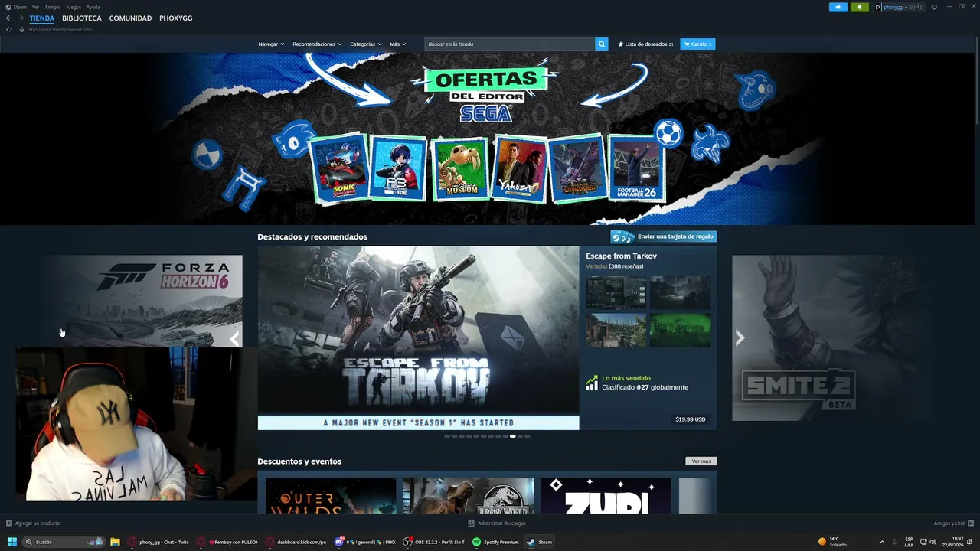Open the Juegos menu
Image resolution: width=980 pixels, height=551 pixels.
tap(73, 7)
